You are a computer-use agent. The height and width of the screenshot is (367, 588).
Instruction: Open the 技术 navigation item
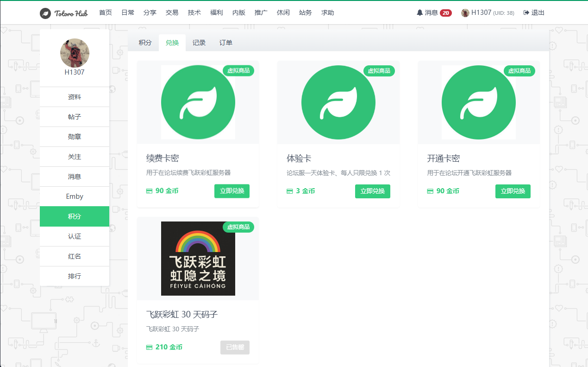[194, 13]
